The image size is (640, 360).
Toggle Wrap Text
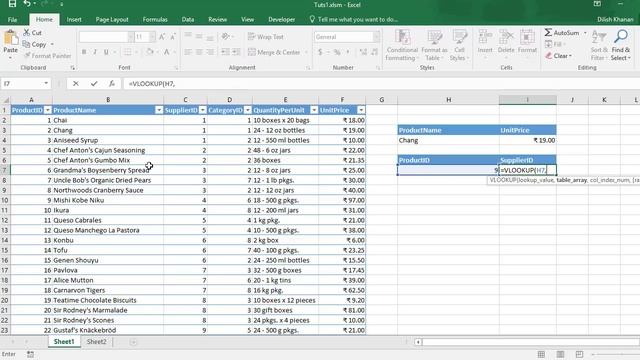(266, 37)
